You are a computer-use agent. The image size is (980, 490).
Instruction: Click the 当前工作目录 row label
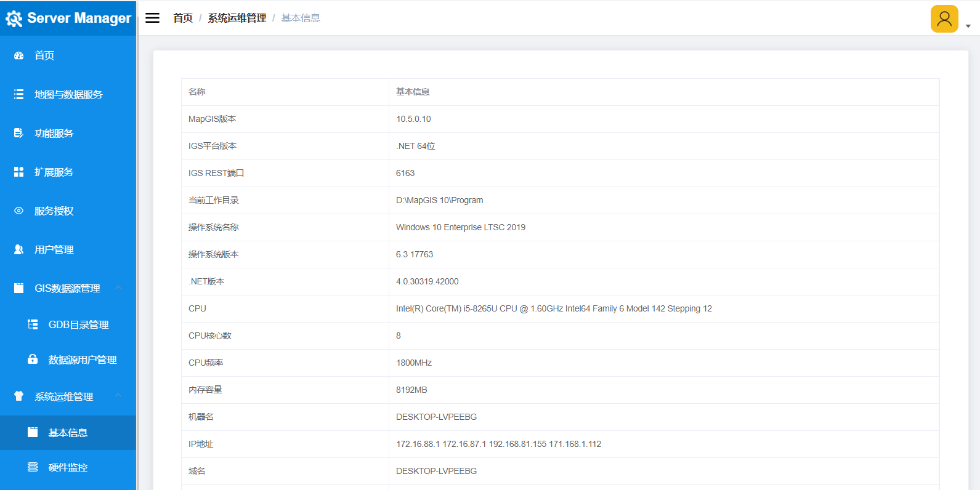214,200
